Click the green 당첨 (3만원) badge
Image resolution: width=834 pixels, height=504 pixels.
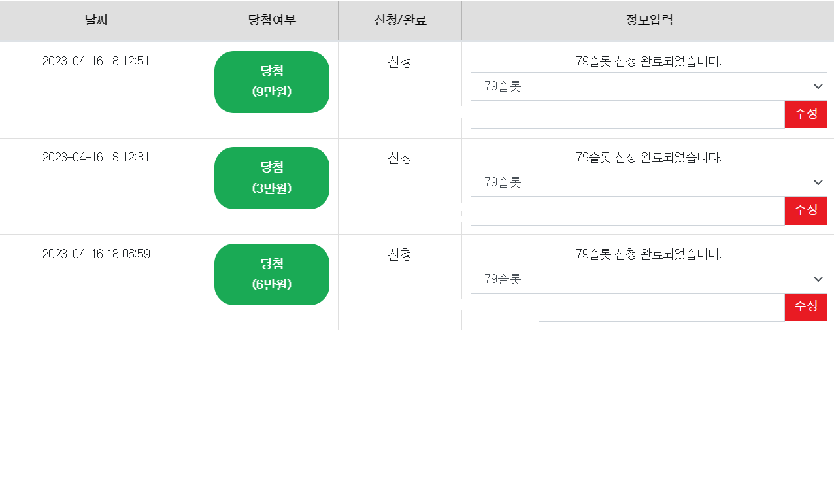pyautogui.click(x=272, y=178)
